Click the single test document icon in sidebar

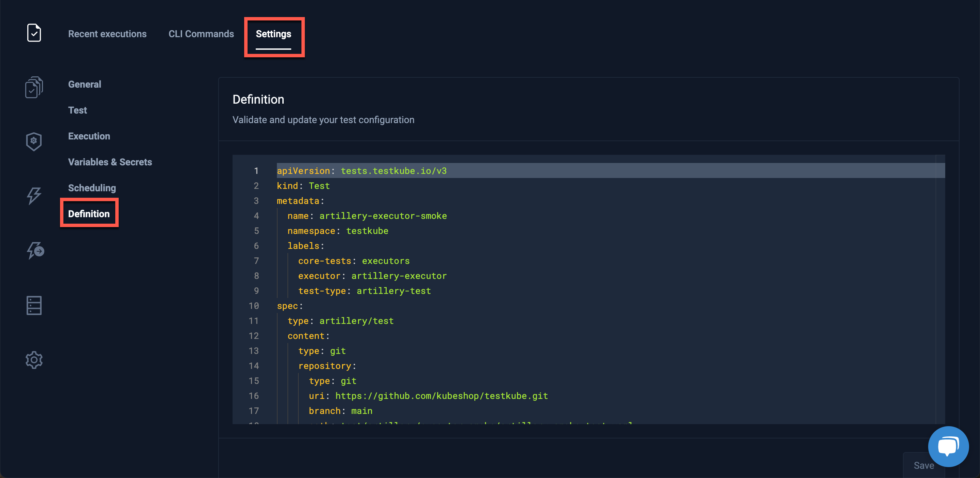pyautogui.click(x=34, y=33)
